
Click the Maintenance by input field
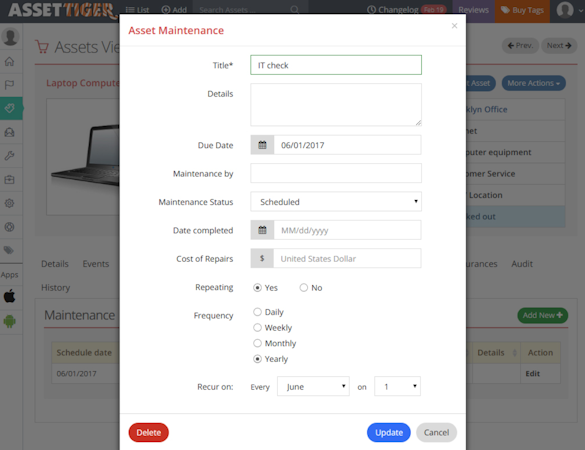[336, 173]
